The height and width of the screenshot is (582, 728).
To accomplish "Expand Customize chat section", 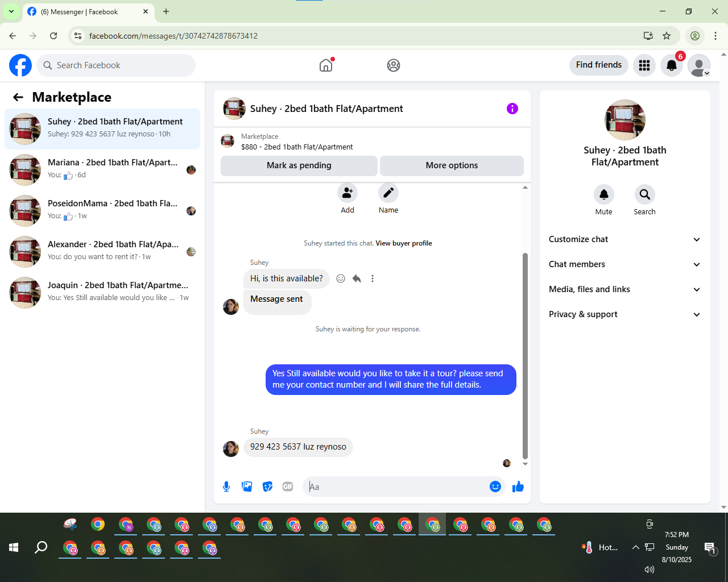I will 625,239.
